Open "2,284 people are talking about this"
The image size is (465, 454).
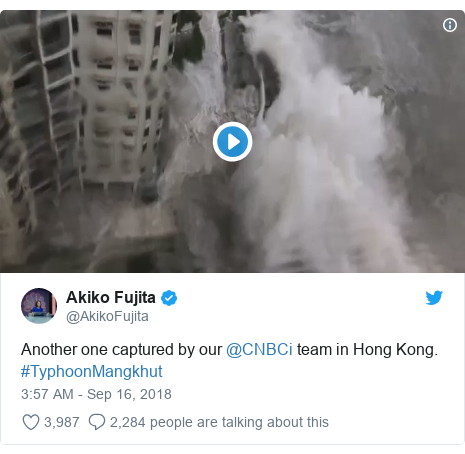tap(219, 422)
